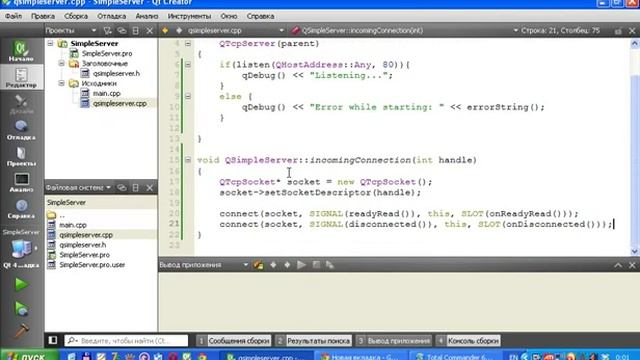Collapse the Исходники folder node
The width and height of the screenshot is (640, 360).
pyautogui.click(x=61, y=83)
